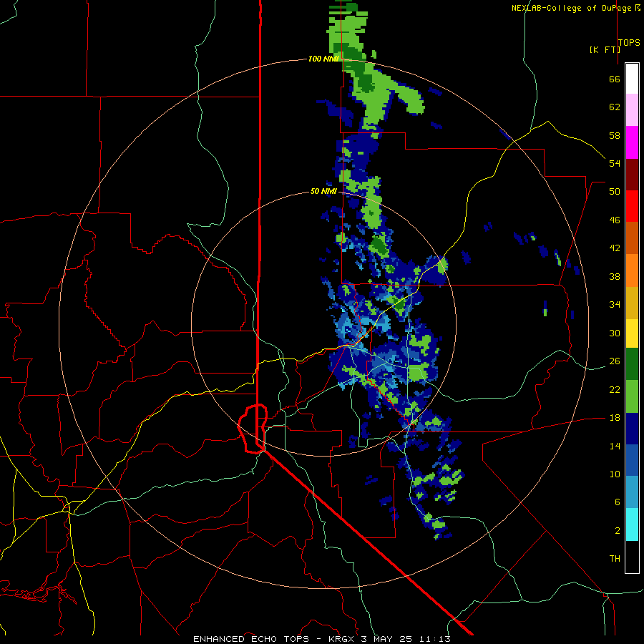Image resolution: width=644 pixels, height=644 pixels.
Task: Click the 46 value in the legend
Action: point(615,220)
